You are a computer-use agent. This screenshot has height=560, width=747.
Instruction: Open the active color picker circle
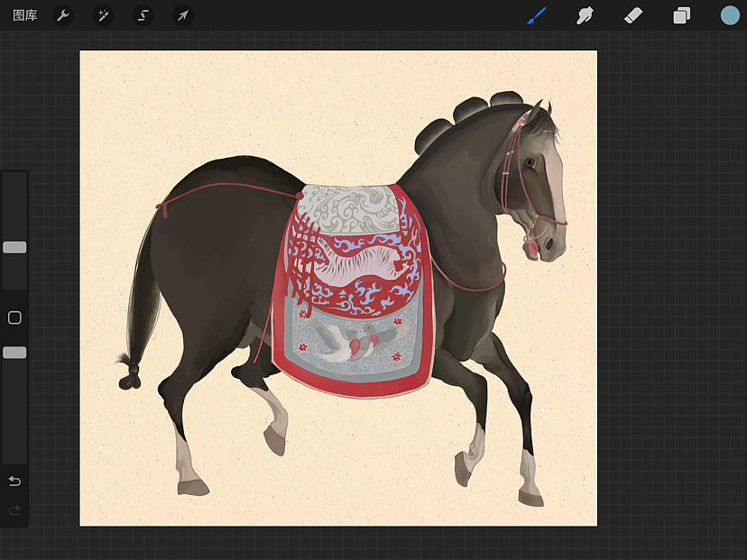point(730,15)
